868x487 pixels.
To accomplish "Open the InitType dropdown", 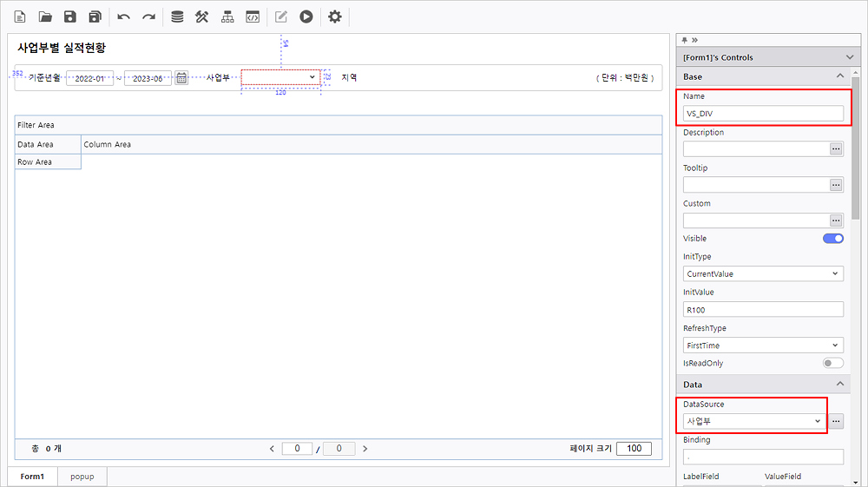I will click(763, 273).
